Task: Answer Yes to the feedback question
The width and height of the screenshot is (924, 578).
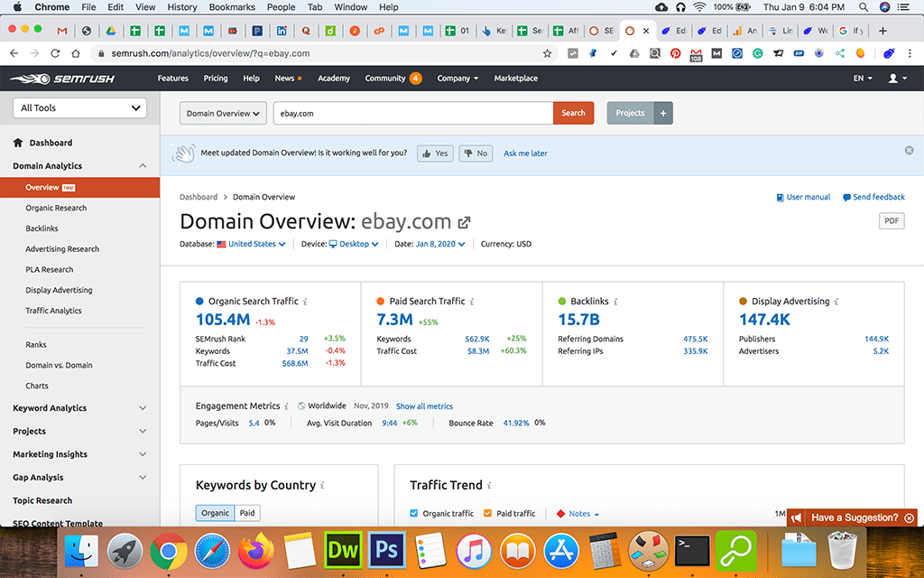Action: 436,154
